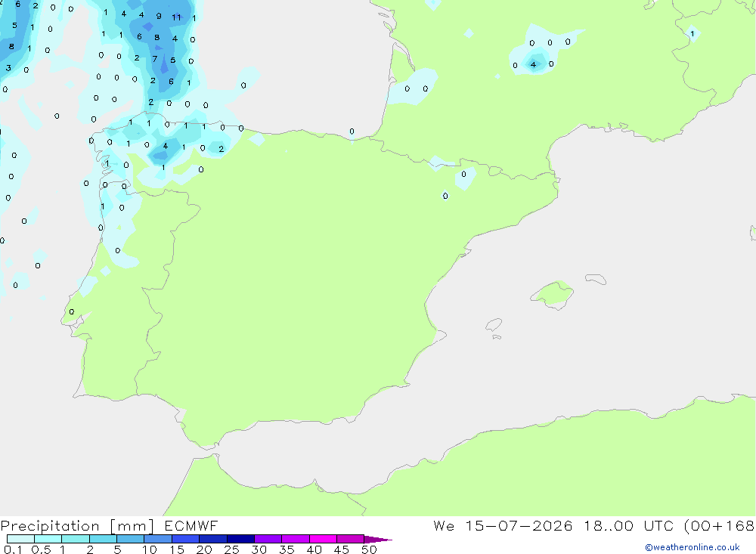Click the '(00+168' forecast offset text

pyautogui.click(x=719, y=526)
